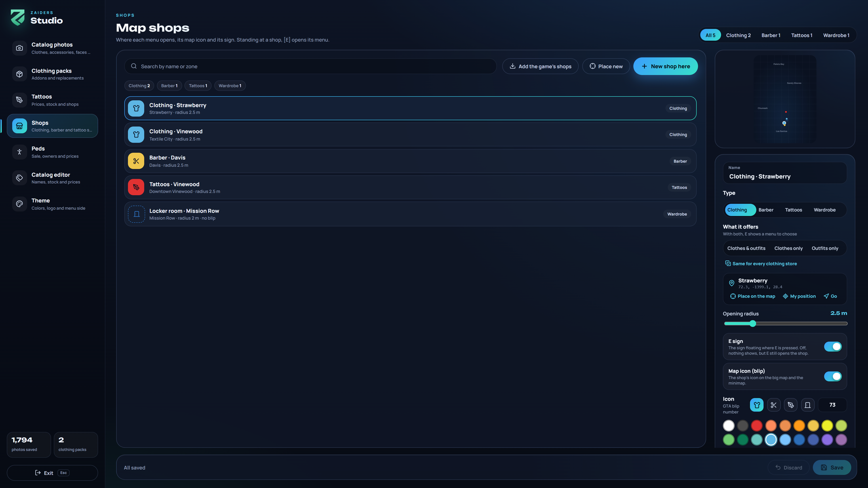Select scissors blip icon in Icon row

coord(773,405)
